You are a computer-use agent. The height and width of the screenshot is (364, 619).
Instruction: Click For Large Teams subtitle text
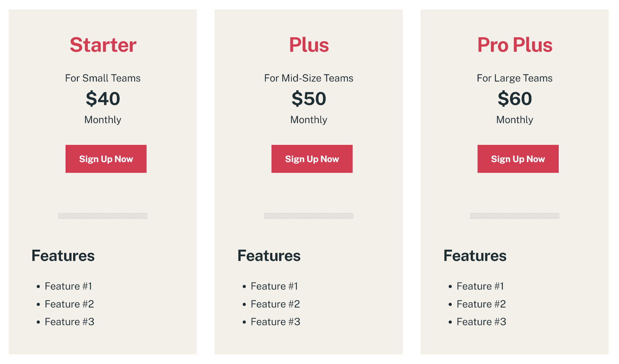[x=515, y=78]
